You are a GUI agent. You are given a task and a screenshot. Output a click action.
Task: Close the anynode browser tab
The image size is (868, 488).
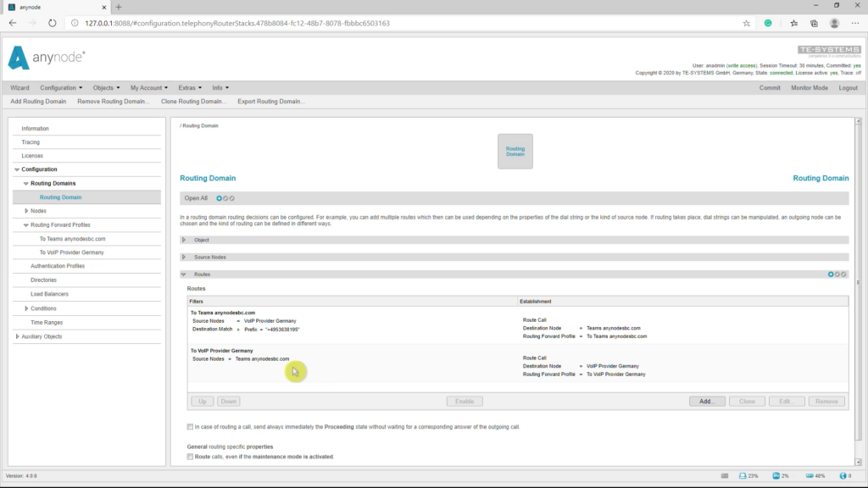103,7
